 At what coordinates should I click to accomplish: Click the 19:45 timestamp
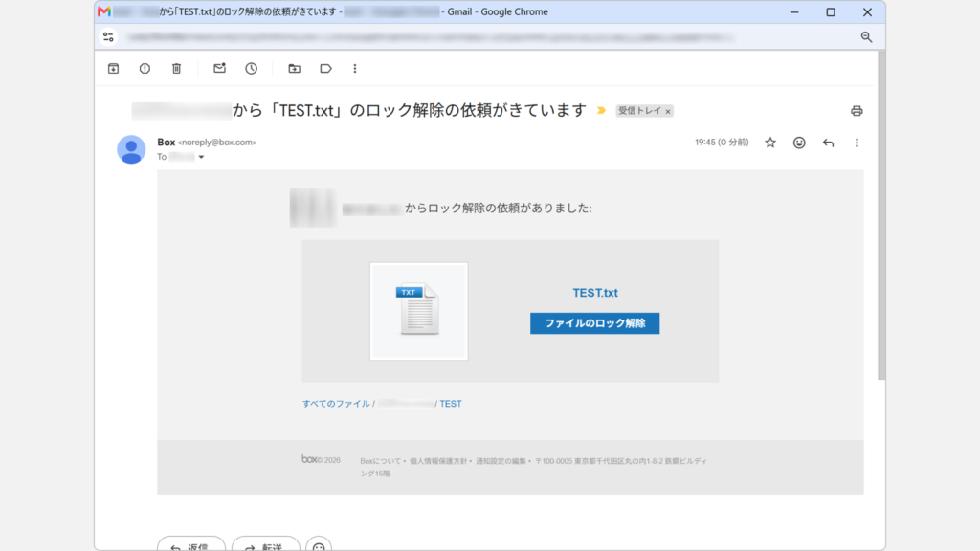click(722, 143)
